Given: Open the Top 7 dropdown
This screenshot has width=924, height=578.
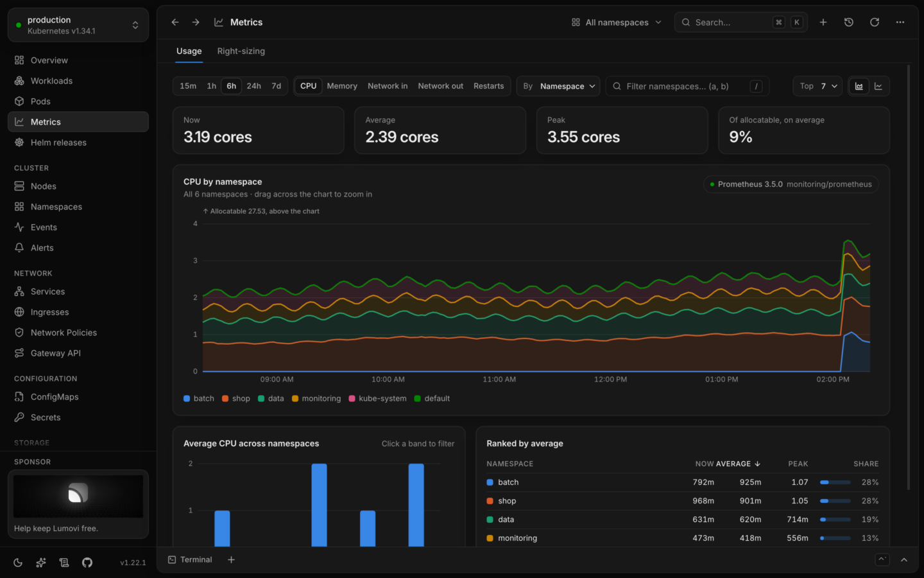Looking at the screenshot, I should point(818,86).
